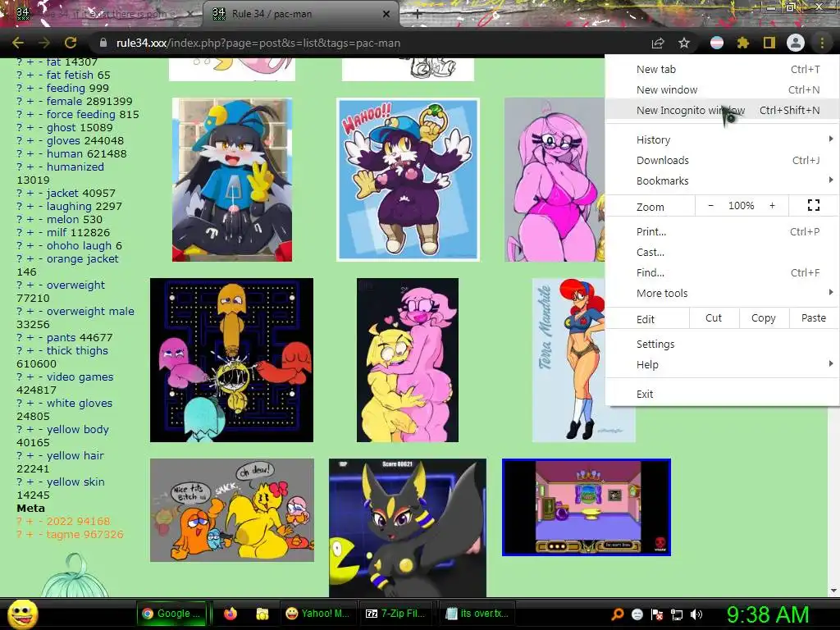The width and height of the screenshot is (840, 630).
Task: Click the '-' beside the 'gloves' tag
Action: coord(40,140)
